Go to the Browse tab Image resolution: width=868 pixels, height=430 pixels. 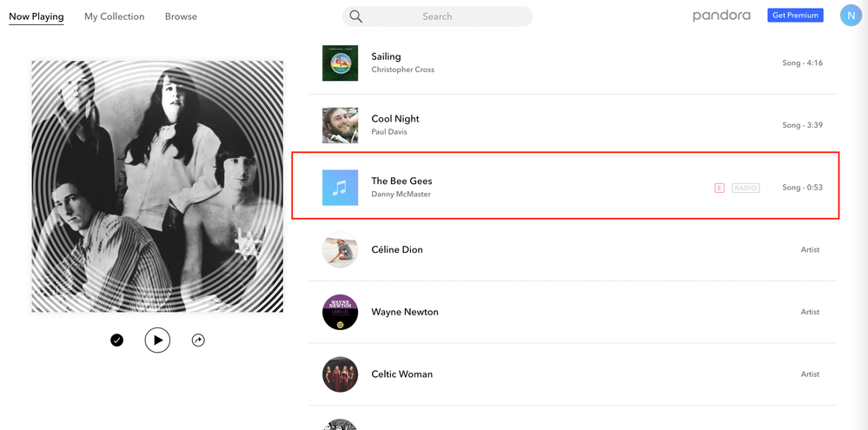coord(181,17)
